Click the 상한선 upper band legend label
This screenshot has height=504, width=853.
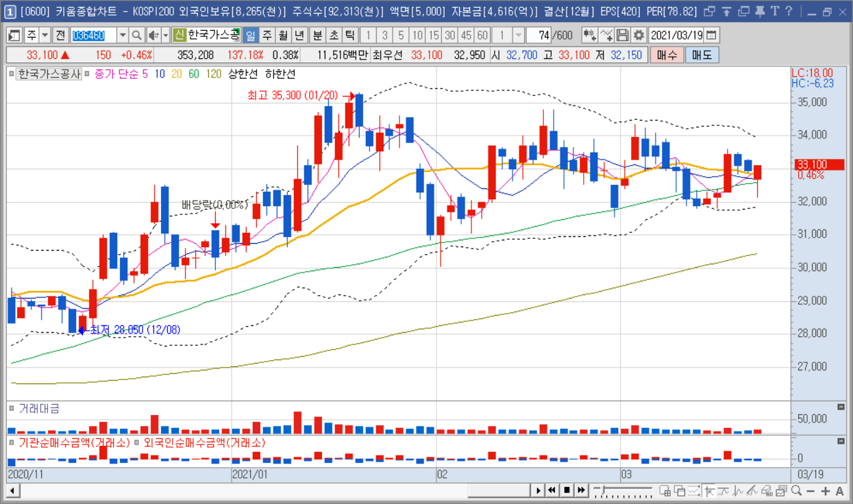[243, 73]
